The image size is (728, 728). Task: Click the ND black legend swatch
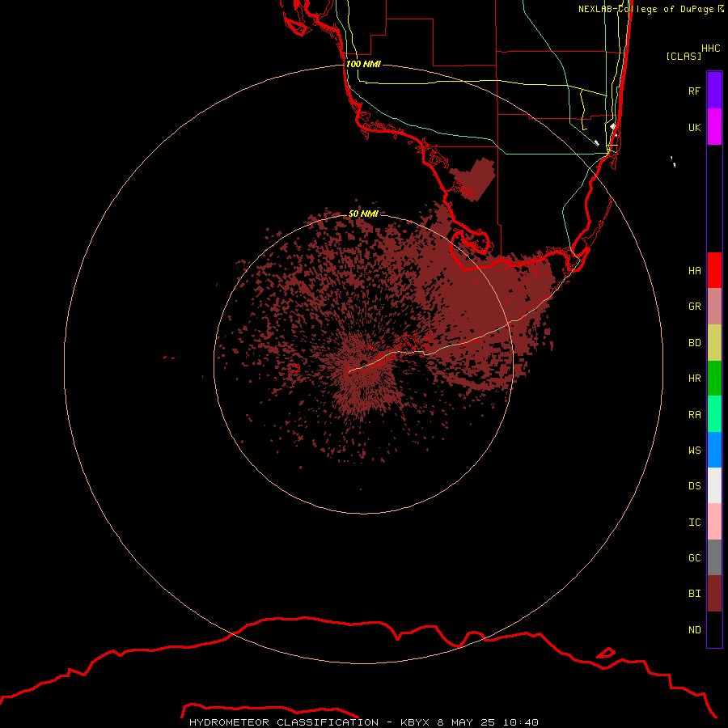click(x=714, y=629)
